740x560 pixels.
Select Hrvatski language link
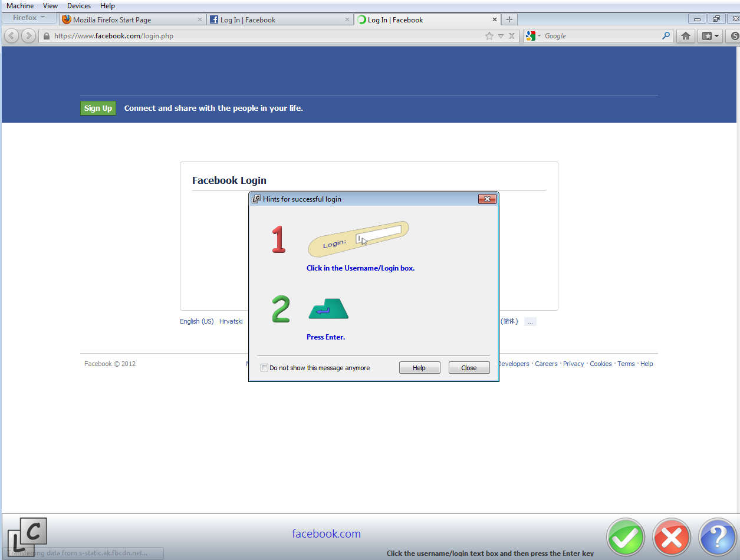pyautogui.click(x=231, y=322)
